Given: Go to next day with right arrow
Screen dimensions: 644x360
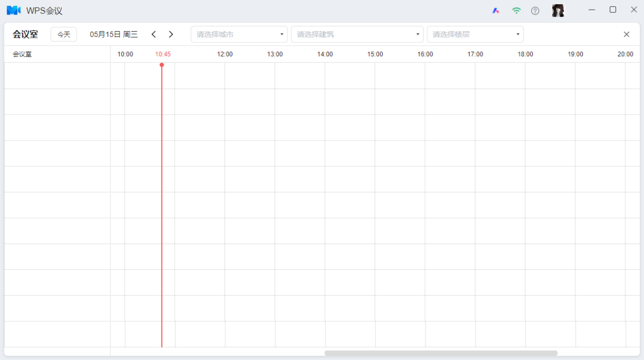Looking at the screenshot, I should [171, 34].
